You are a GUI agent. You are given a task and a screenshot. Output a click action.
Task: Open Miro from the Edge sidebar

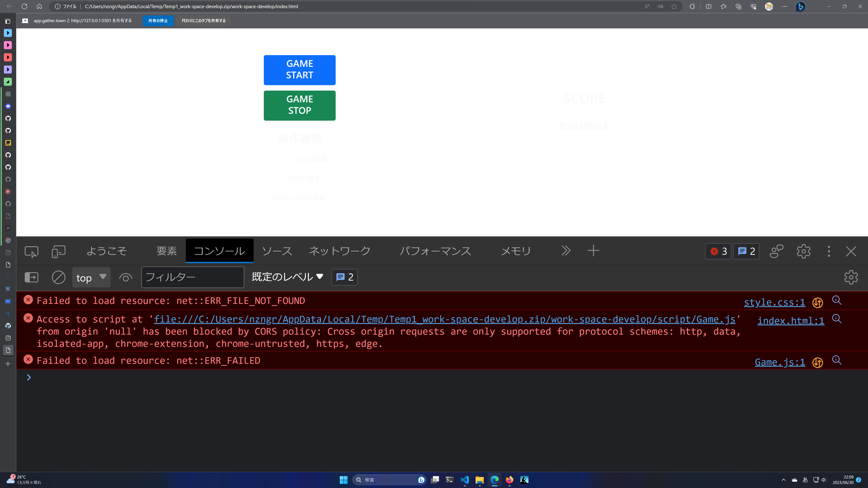[x=8, y=143]
